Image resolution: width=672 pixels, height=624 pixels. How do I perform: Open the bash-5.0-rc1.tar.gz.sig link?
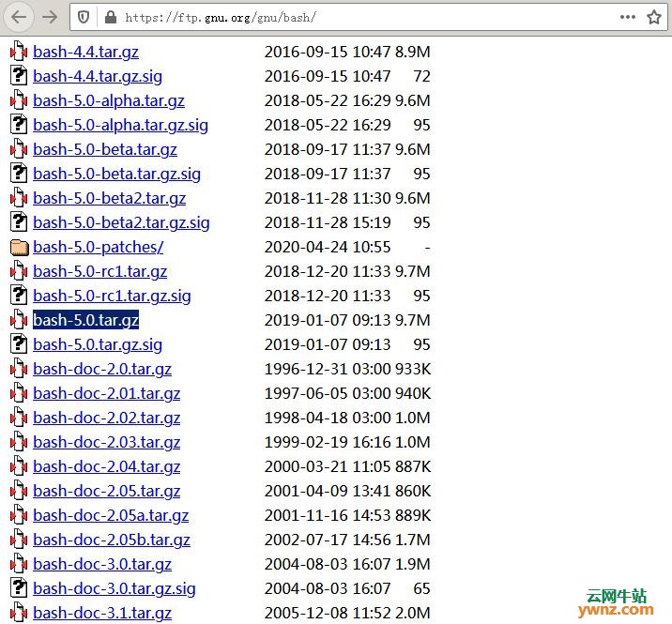(x=112, y=297)
